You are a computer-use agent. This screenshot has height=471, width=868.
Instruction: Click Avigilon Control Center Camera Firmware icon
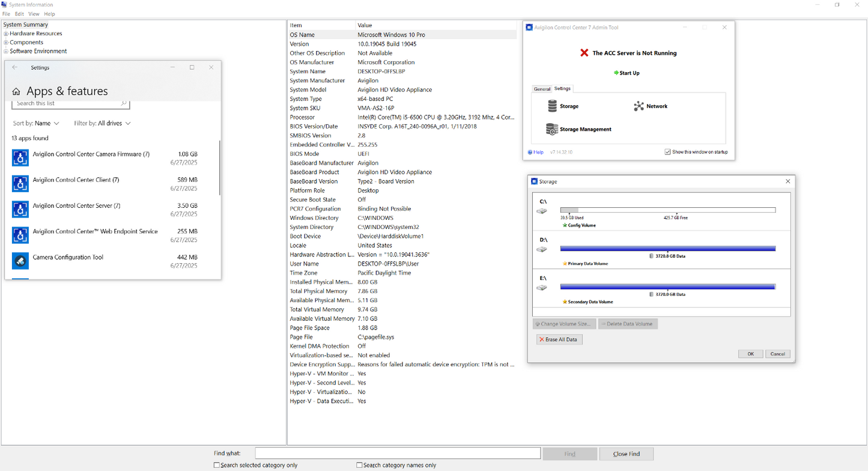[20, 158]
